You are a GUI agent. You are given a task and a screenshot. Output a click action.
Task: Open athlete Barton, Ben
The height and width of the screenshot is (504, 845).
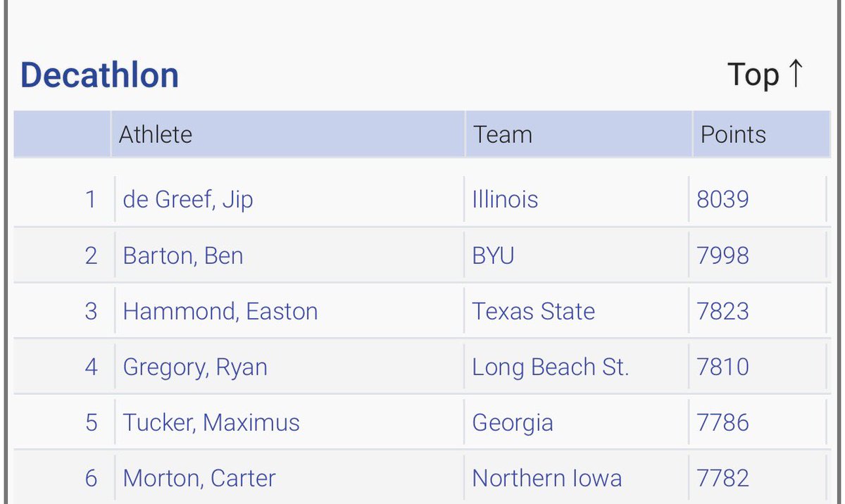(183, 255)
